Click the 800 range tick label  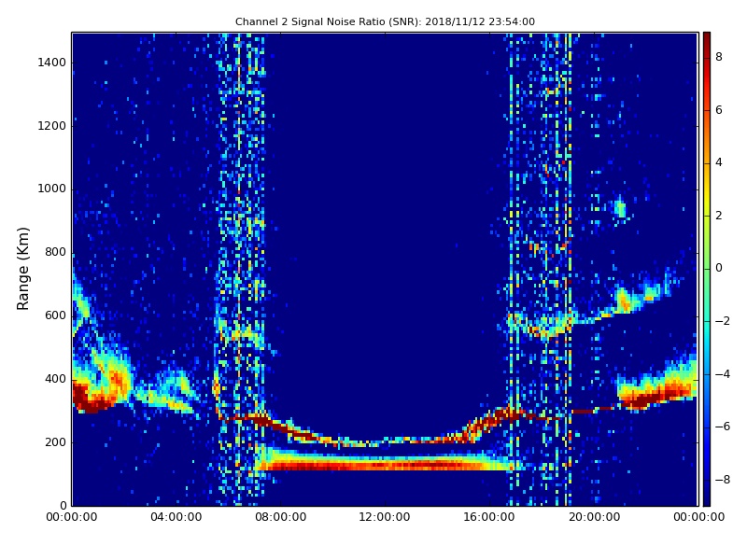55,252
